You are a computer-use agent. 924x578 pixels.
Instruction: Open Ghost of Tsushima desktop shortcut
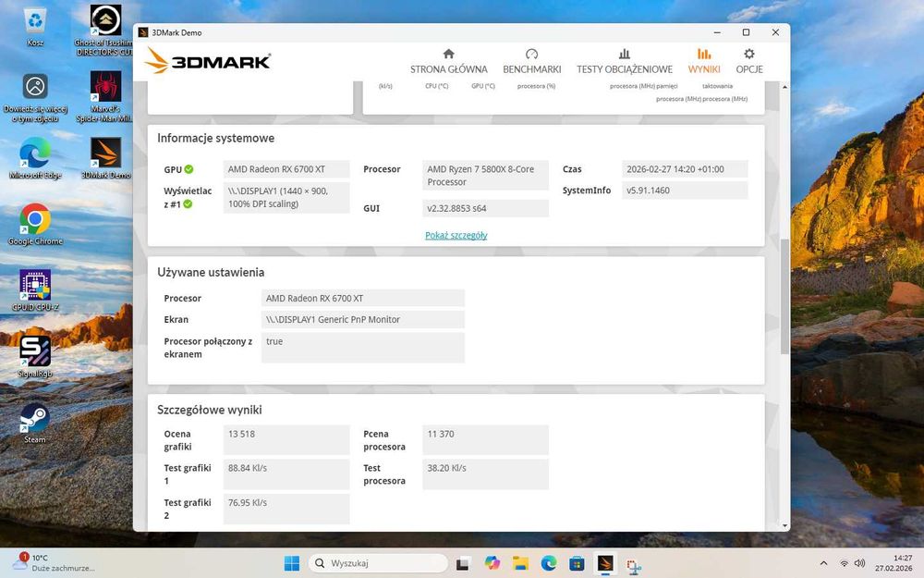(x=105, y=31)
